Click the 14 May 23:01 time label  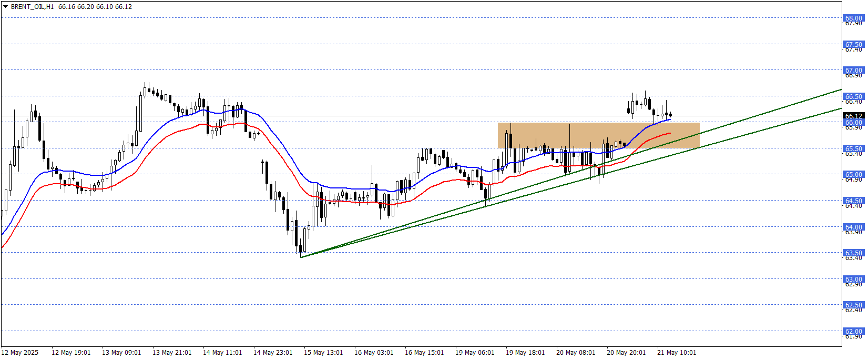coord(273,353)
